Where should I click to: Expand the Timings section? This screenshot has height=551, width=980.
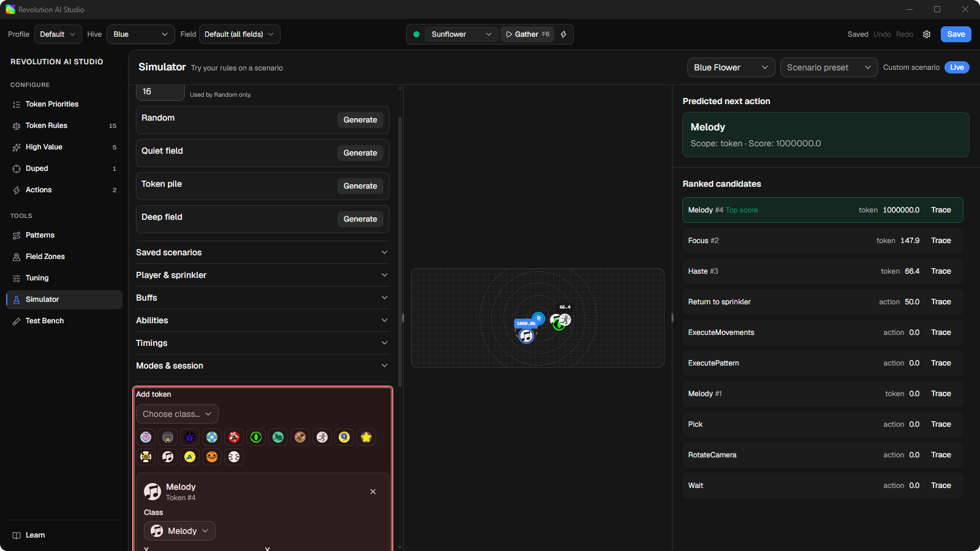pyautogui.click(x=262, y=343)
